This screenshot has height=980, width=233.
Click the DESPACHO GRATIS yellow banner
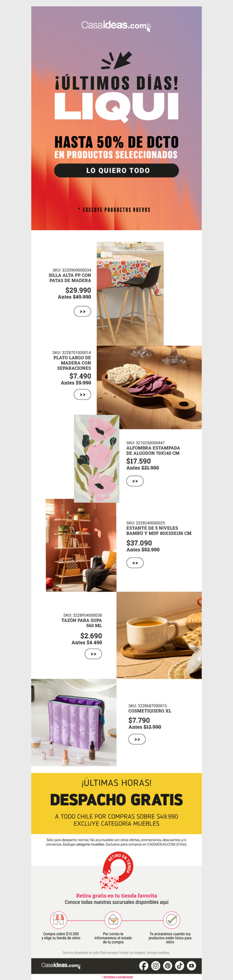[116, 804]
